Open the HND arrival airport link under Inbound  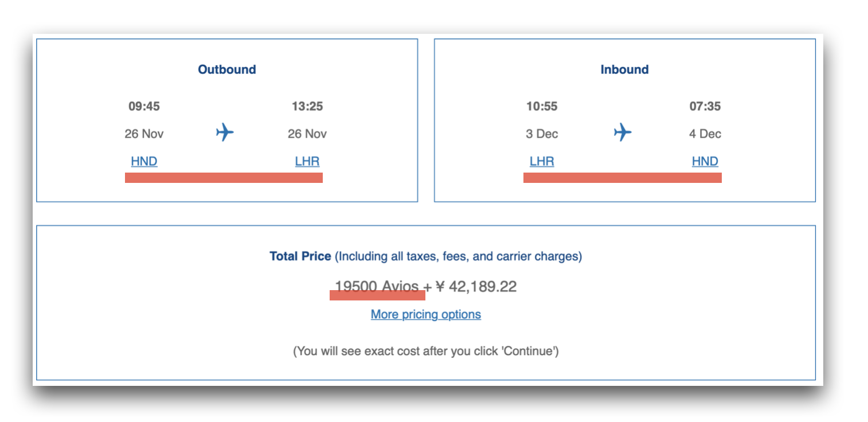(705, 162)
